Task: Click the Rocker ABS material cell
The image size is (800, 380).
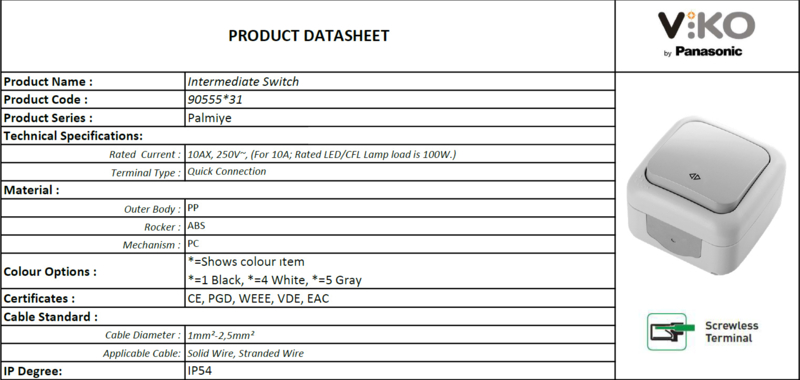Action: coord(400,226)
